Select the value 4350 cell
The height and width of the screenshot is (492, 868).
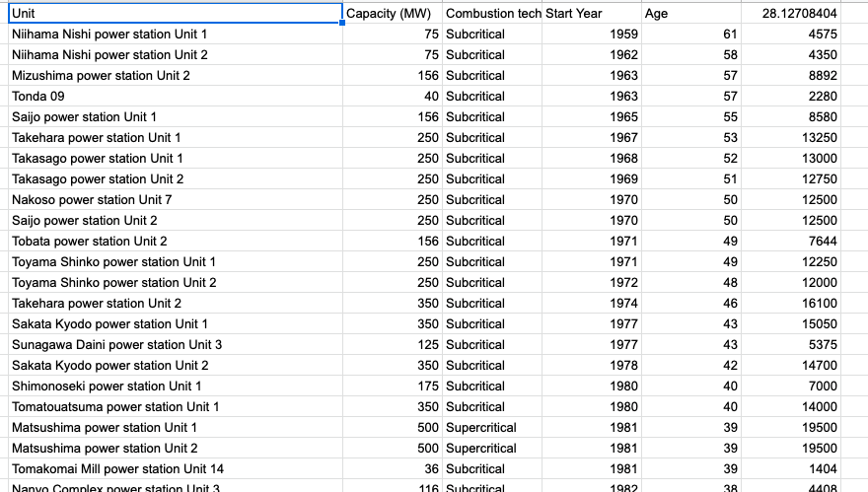click(791, 55)
